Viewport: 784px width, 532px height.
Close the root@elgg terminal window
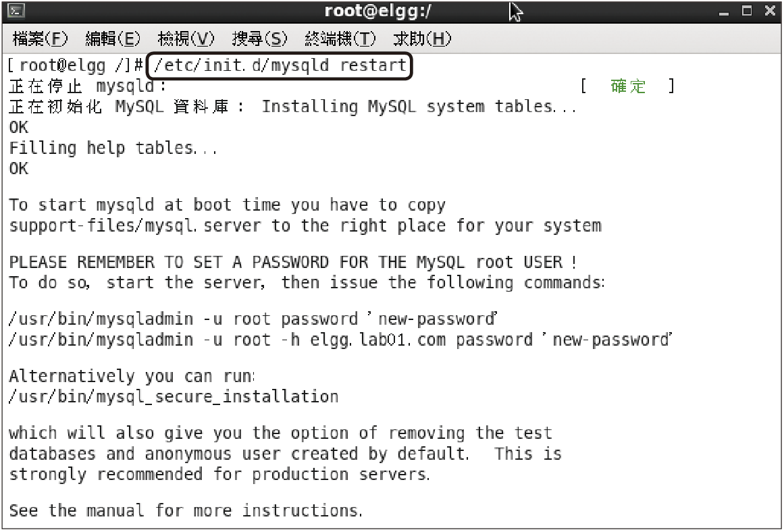pyautogui.click(x=770, y=11)
